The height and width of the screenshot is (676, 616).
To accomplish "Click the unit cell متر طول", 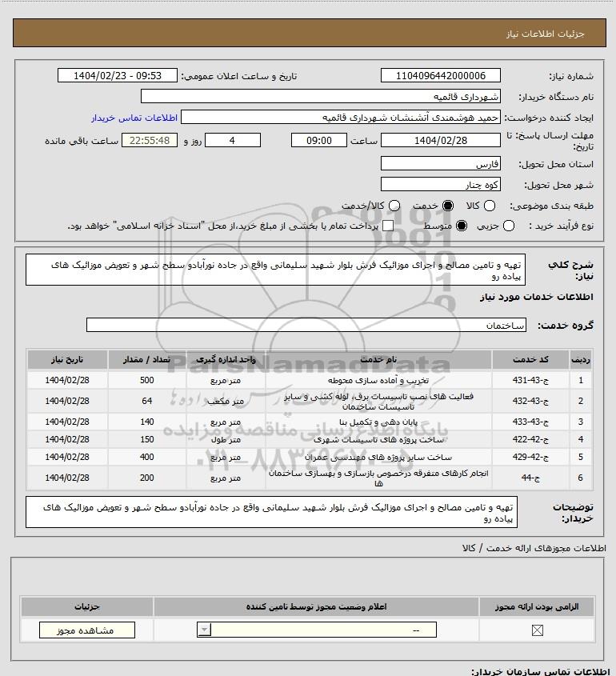I will click(x=226, y=440).
